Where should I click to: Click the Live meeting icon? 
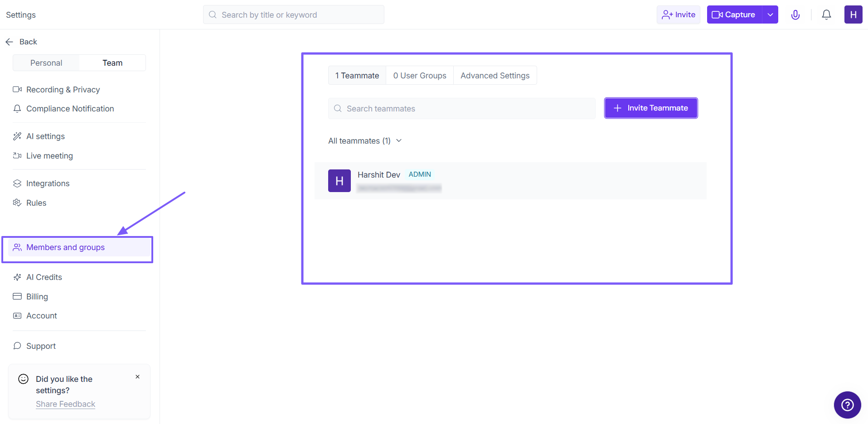17,156
